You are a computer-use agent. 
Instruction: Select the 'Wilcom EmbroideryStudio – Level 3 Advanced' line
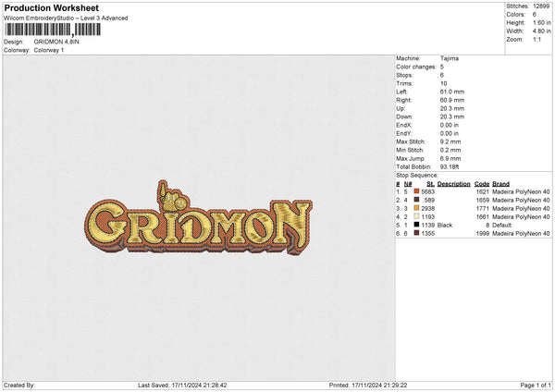pyautogui.click(x=66, y=18)
